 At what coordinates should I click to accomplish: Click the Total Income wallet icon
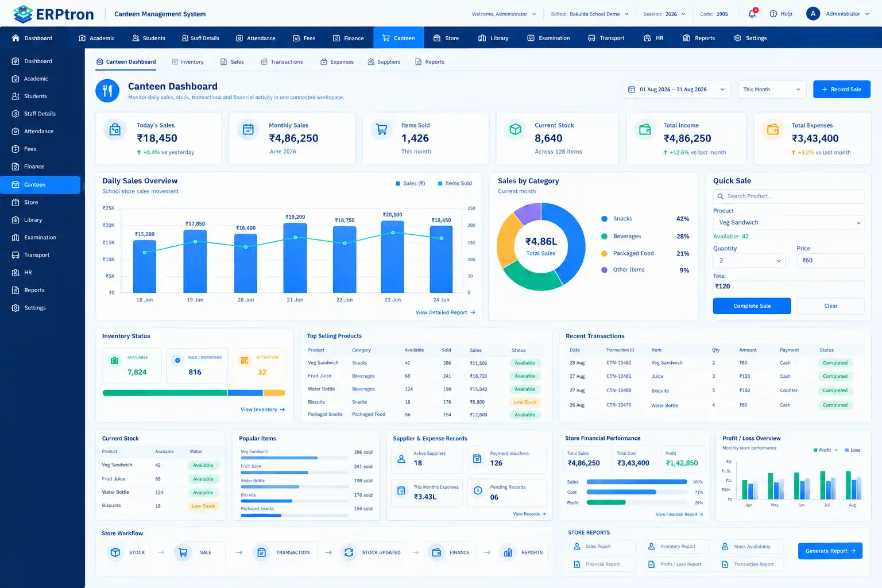[x=645, y=130]
